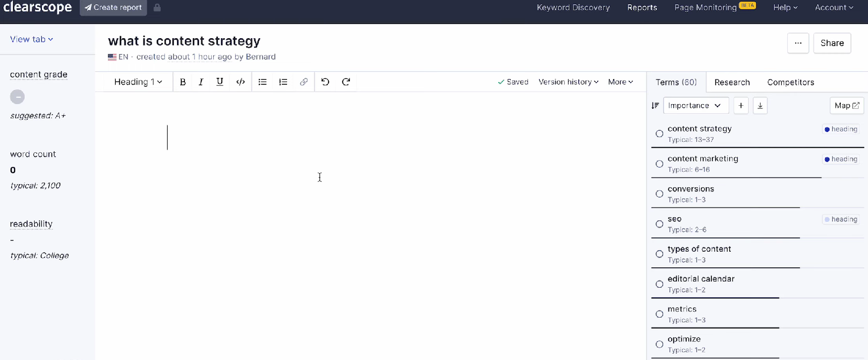Go to Keyword Discovery

pos(573,8)
